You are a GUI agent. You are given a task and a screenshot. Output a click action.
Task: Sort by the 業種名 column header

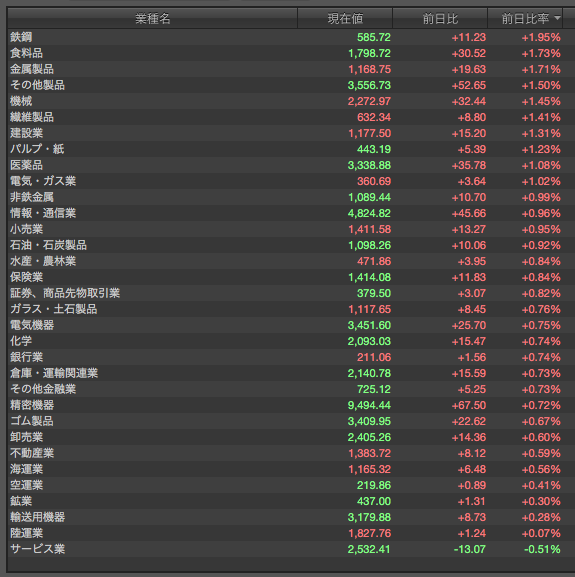(x=152, y=18)
